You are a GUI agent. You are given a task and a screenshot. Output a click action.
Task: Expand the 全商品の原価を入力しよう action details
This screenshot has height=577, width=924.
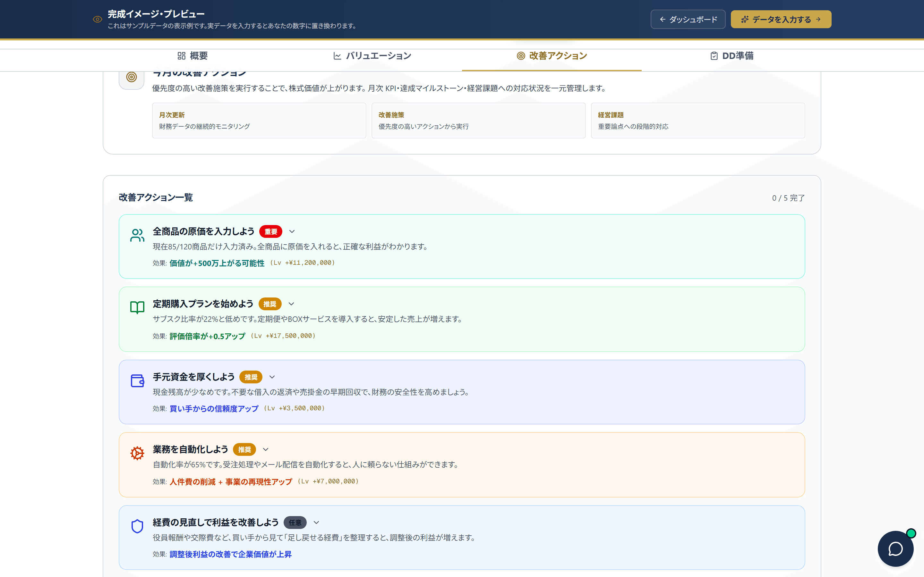pyautogui.click(x=292, y=231)
